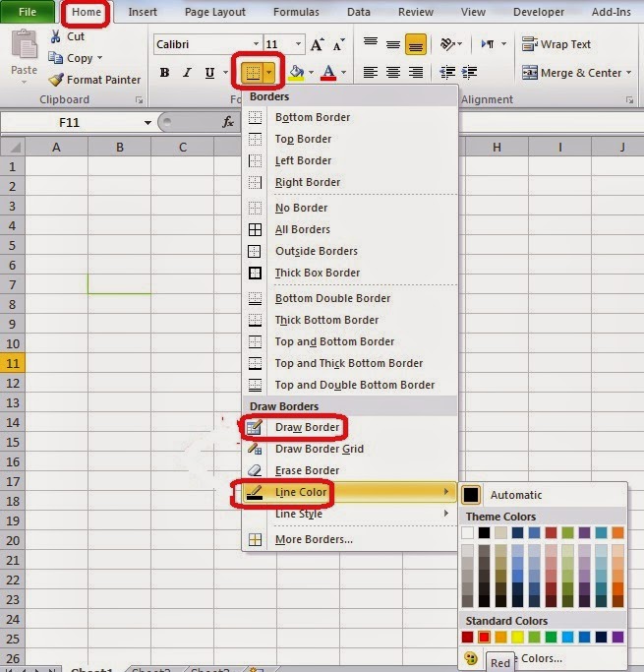Increase font size with Grow Font
644x672 pixels.
[318, 44]
